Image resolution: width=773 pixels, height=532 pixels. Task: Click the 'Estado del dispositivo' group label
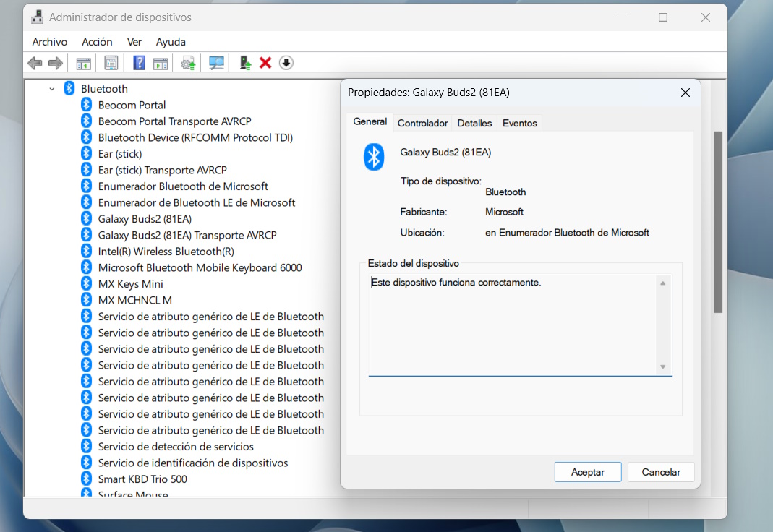(413, 264)
